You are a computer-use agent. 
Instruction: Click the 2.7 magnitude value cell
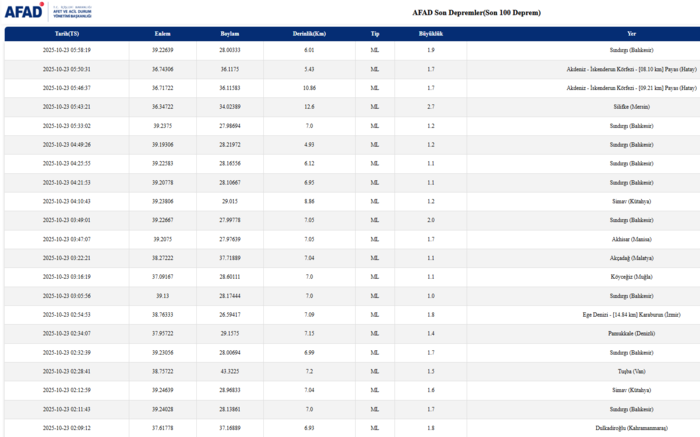pos(430,106)
